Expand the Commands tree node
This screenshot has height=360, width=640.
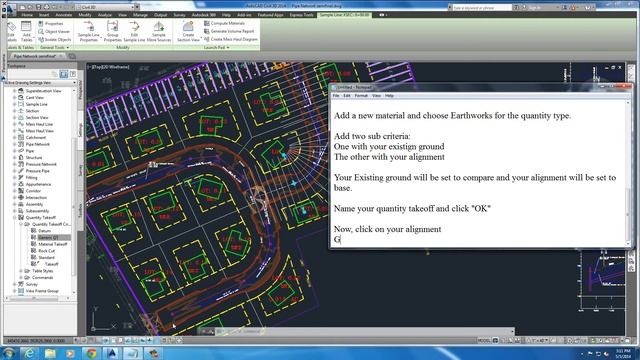pos(21,278)
